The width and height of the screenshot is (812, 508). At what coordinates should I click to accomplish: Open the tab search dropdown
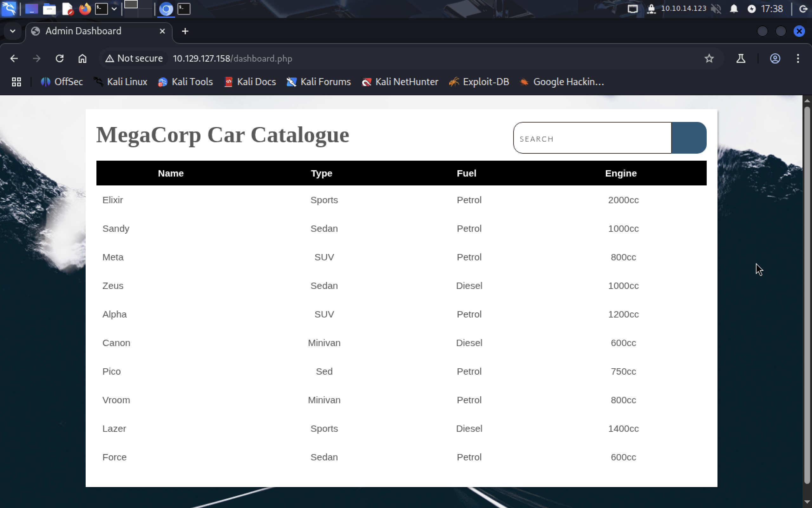click(13, 31)
